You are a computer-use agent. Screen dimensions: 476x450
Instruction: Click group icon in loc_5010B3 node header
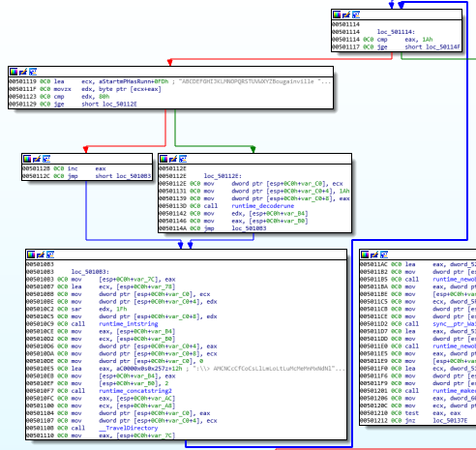50,255
